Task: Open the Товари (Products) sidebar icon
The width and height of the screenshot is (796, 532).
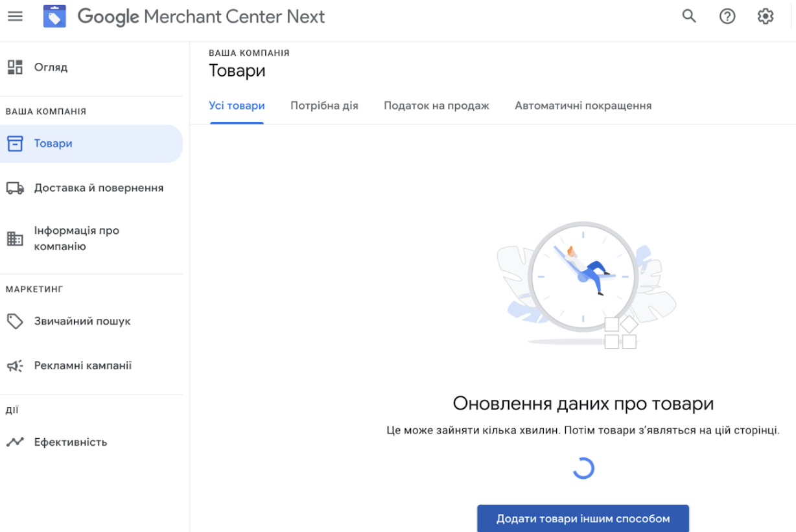Action: point(16,143)
